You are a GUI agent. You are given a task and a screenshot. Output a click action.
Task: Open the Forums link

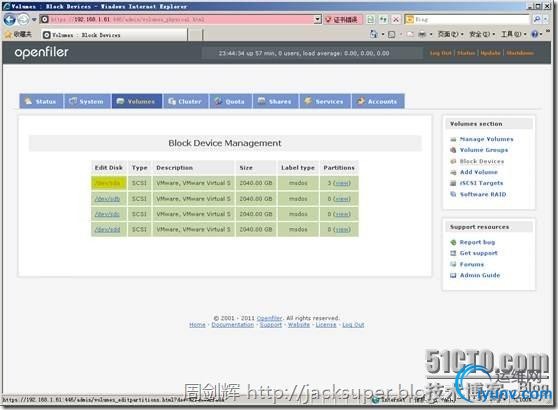click(x=472, y=264)
